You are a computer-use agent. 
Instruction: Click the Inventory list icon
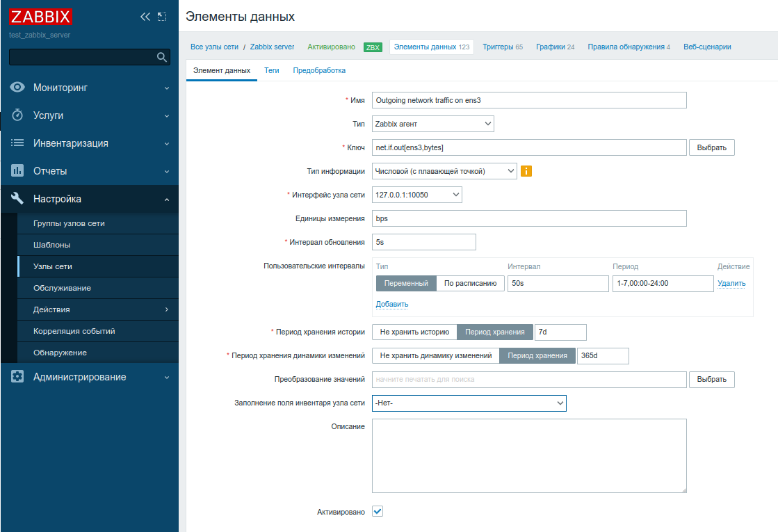click(x=17, y=143)
